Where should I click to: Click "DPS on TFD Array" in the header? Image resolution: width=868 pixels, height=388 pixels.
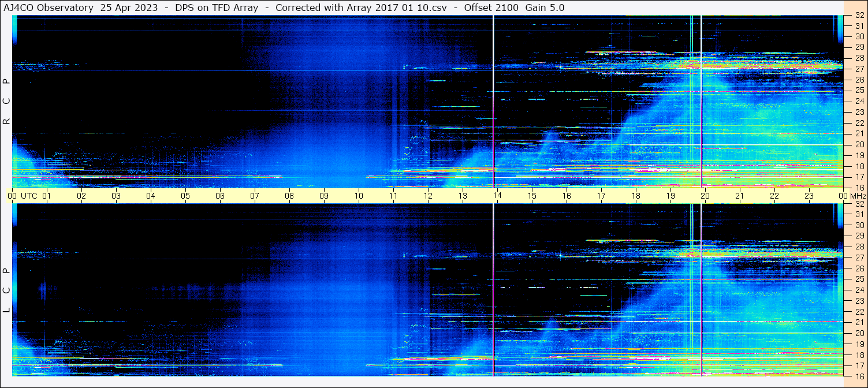[217, 8]
